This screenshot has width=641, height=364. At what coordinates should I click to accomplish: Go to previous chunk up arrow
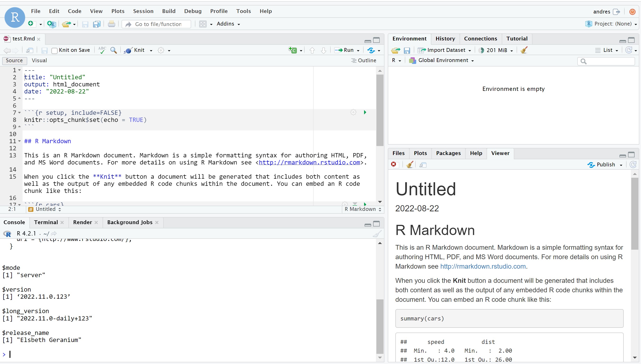tap(312, 50)
